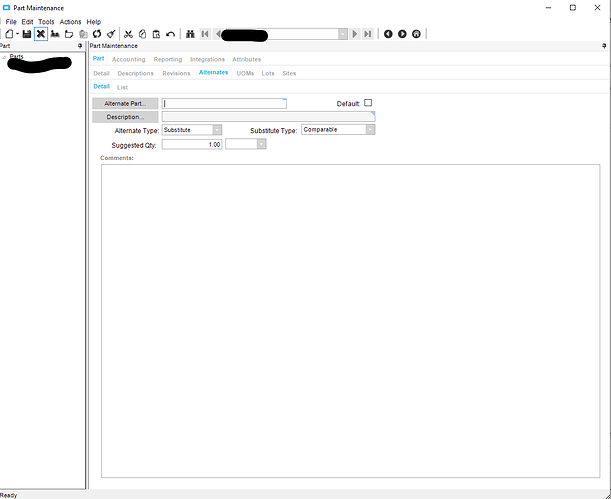611x499 pixels.
Task: Open the record navigator dropdown arrow
Action: point(343,34)
